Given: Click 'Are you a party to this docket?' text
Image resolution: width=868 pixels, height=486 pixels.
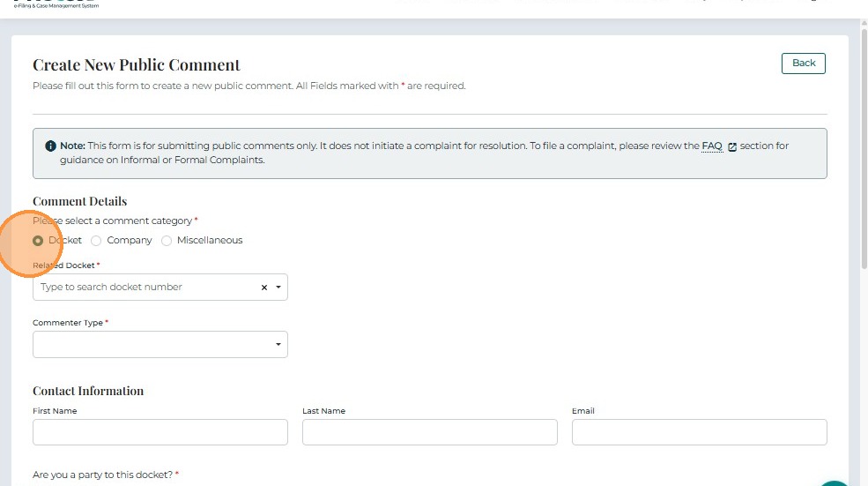Looking at the screenshot, I should (x=102, y=475).
